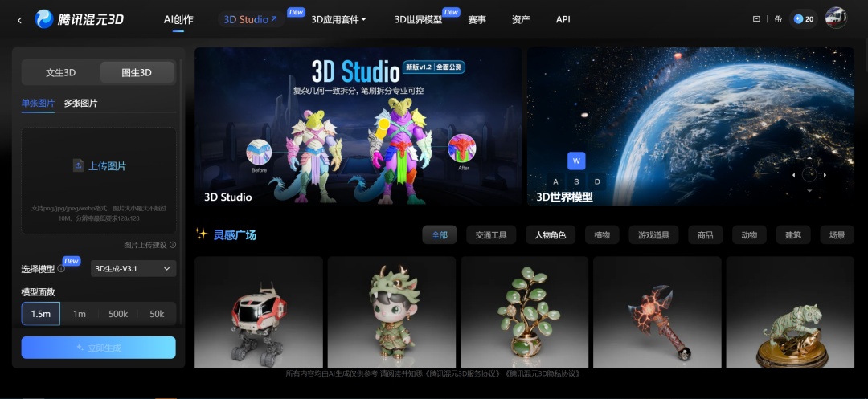
Task: Click the S key in the world model banner
Action: click(x=576, y=181)
